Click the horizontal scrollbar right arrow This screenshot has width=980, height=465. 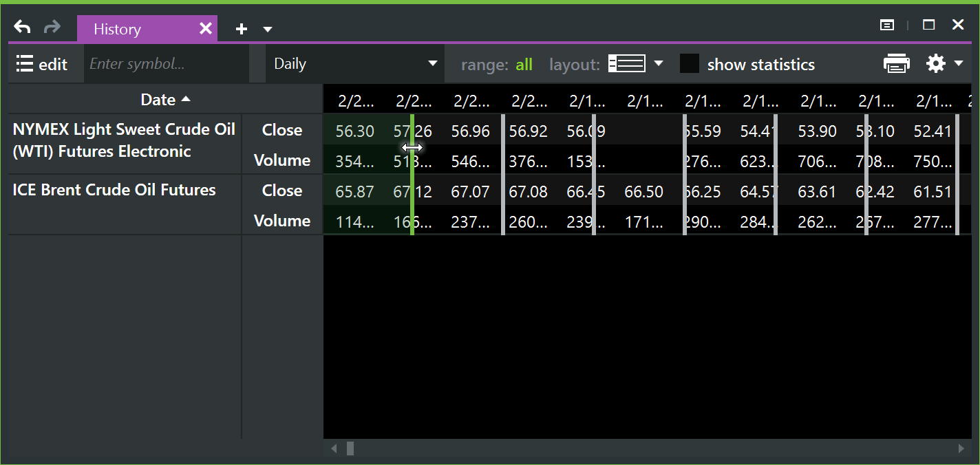(961, 449)
